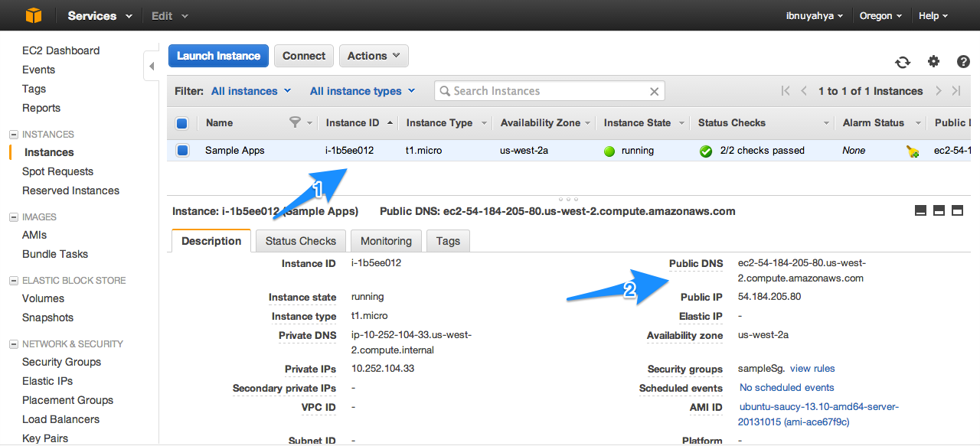The width and height of the screenshot is (980, 446).
Task: Open the Help dropdown menu
Action: [x=933, y=15]
